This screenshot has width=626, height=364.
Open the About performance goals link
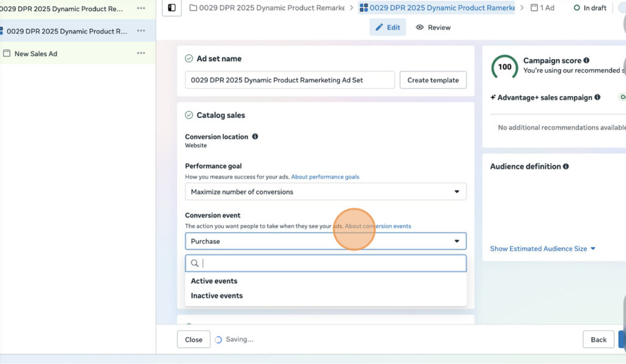click(x=325, y=177)
